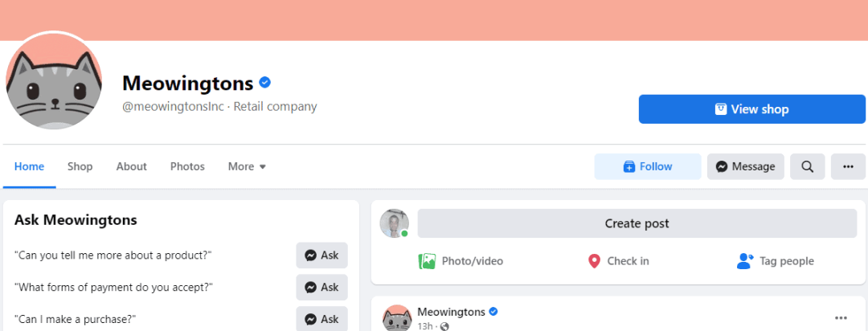Ask "Can you tell me more about a product?"

pos(321,255)
